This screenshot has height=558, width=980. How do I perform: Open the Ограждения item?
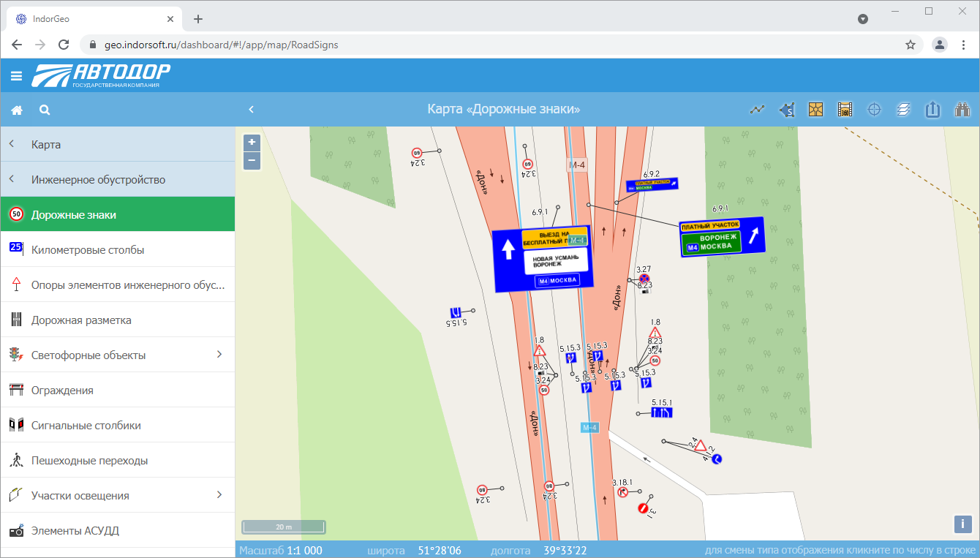click(x=118, y=390)
